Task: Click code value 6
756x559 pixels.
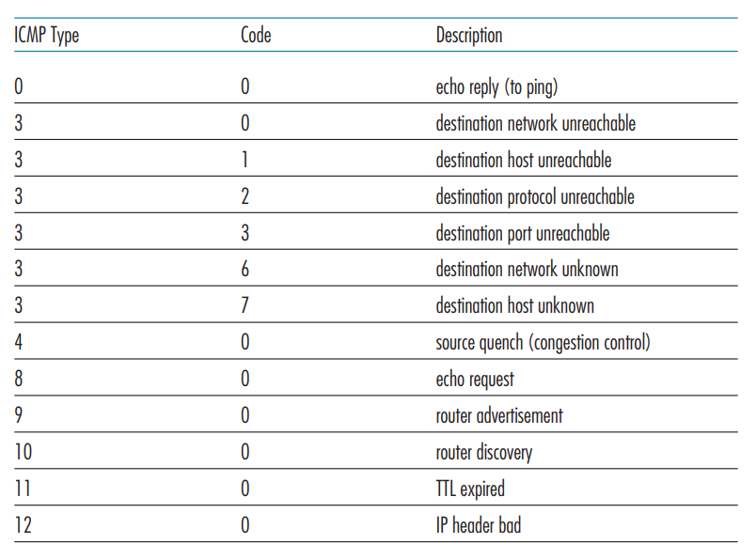Action: click(x=245, y=270)
